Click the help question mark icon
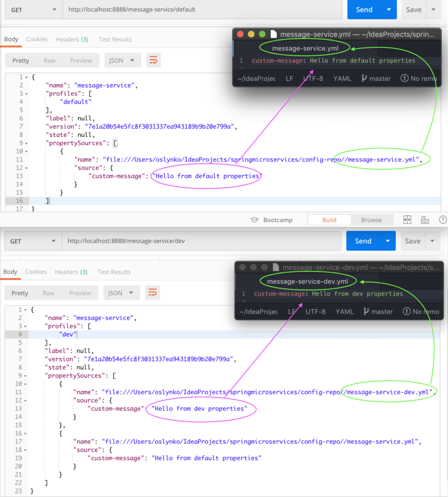The height and width of the screenshot is (497, 448). click(442, 220)
